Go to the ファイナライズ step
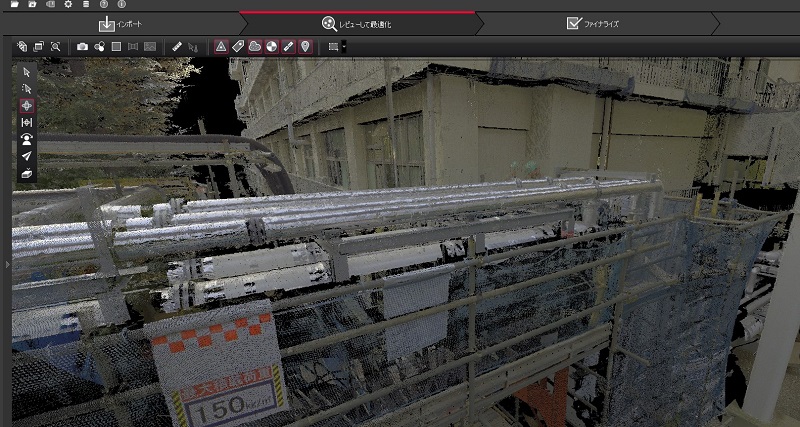The width and height of the screenshot is (800, 427). (592, 24)
